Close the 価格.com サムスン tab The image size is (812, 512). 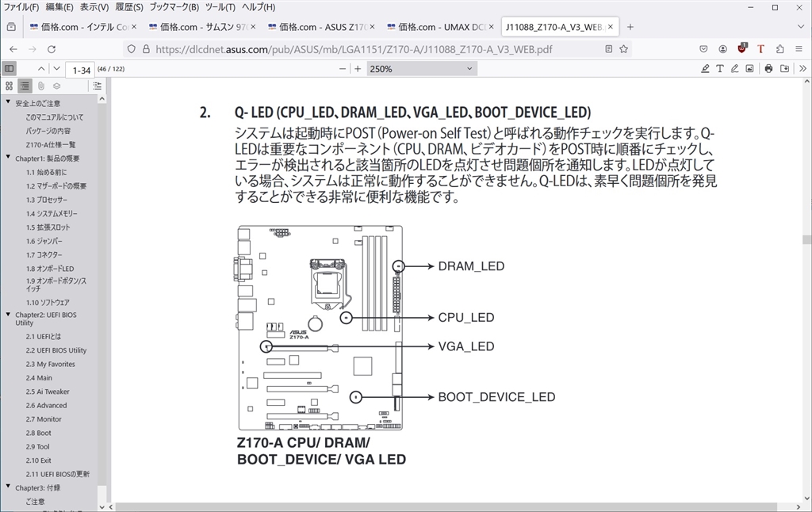tap(253, 26)
